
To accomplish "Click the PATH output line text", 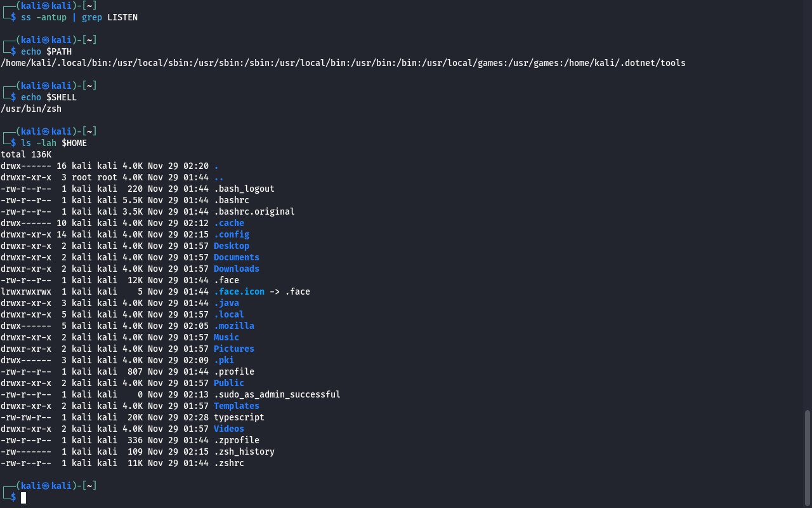I will (x=343, y=63).
